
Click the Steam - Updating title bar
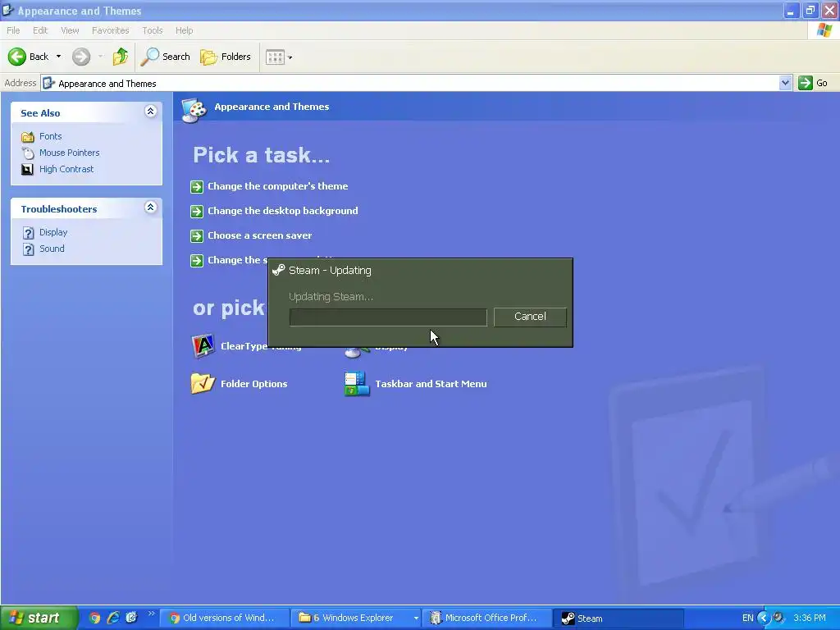[420, 270]
